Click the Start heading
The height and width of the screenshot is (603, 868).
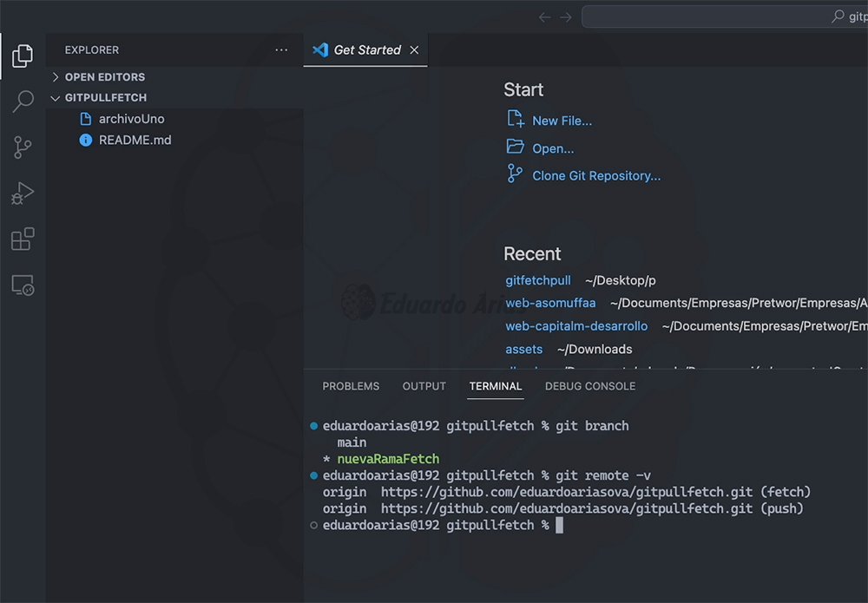point(523,89)
